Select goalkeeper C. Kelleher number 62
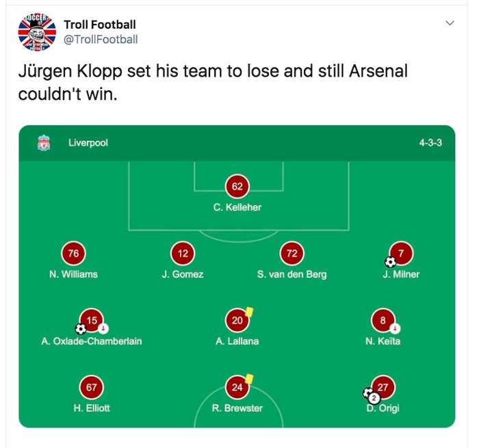This screenshot has width=479, height=448. [x=237, y=186]
